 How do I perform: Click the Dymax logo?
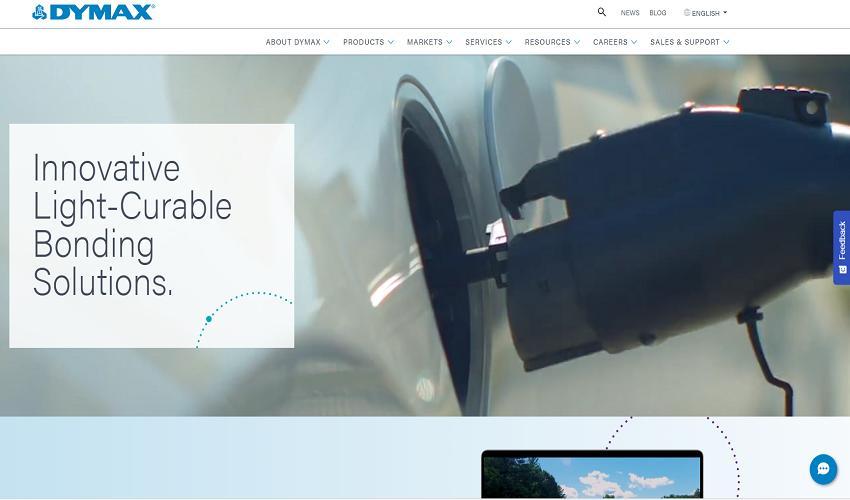(93, 12)
